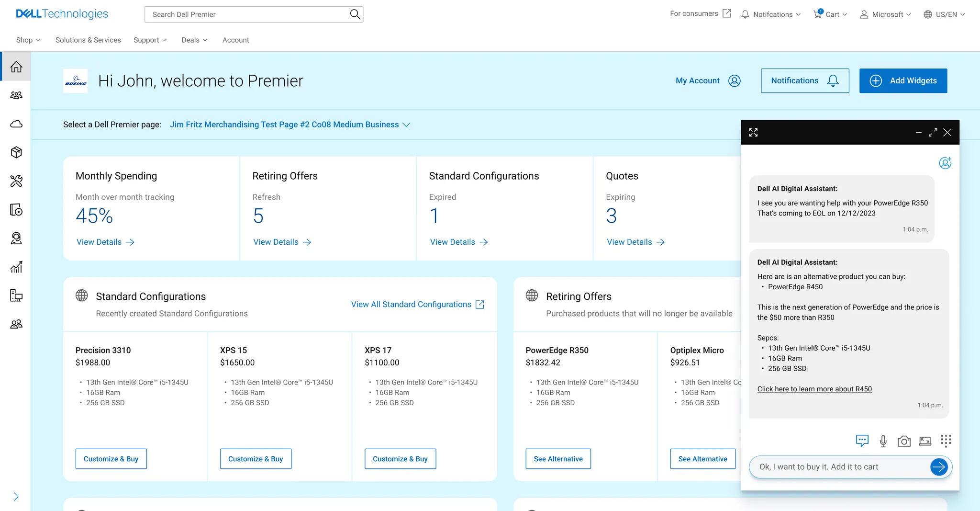Open View All Standard Configurations link

[x=418, y=305]
